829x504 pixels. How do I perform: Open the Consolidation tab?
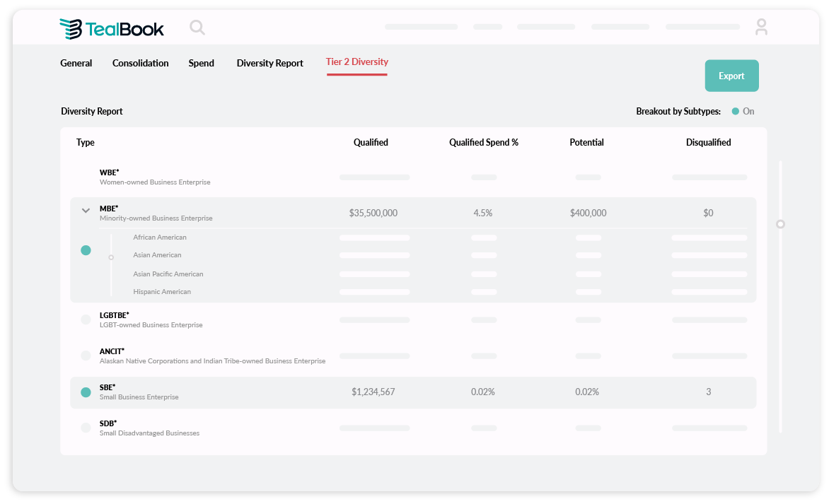coord(140,63)
